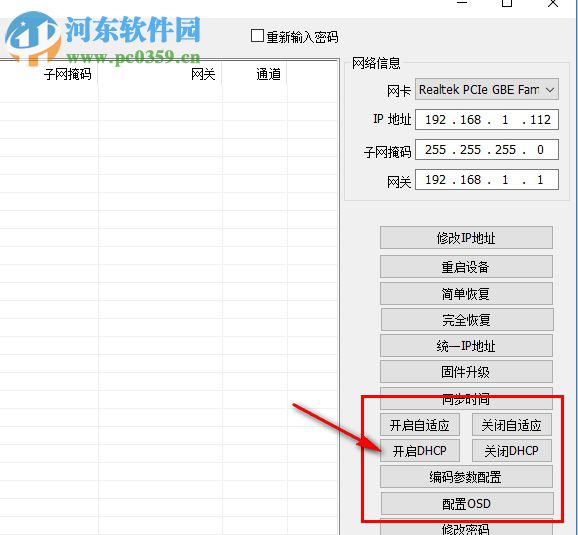Click the 修改IP地址 button
578x535 pixels.
(x=466, y=238)
